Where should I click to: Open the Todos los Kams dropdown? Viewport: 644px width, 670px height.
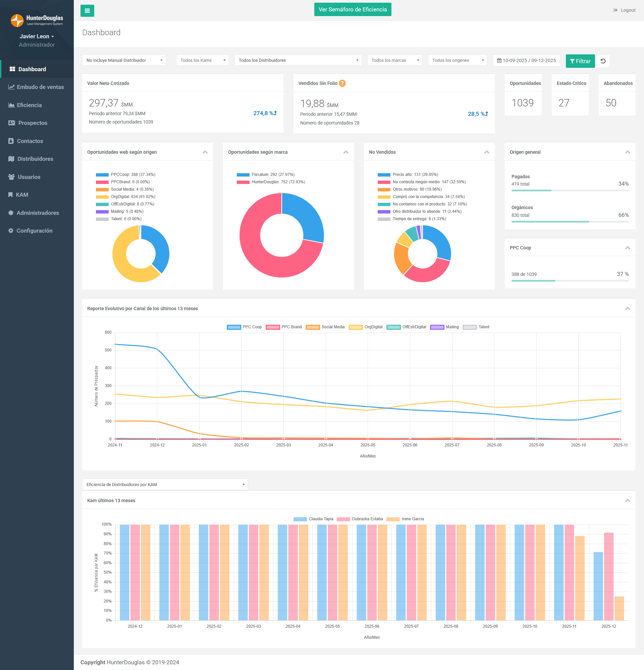(202, 60)
